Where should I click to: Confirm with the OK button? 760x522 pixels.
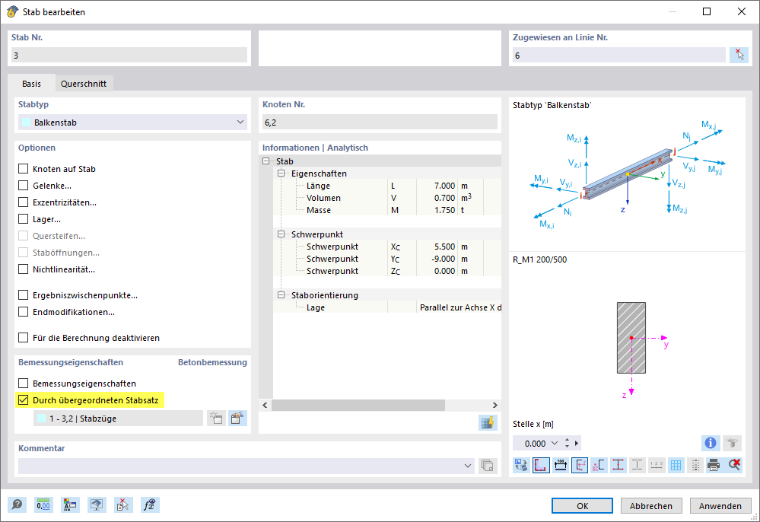pos(582,506)
